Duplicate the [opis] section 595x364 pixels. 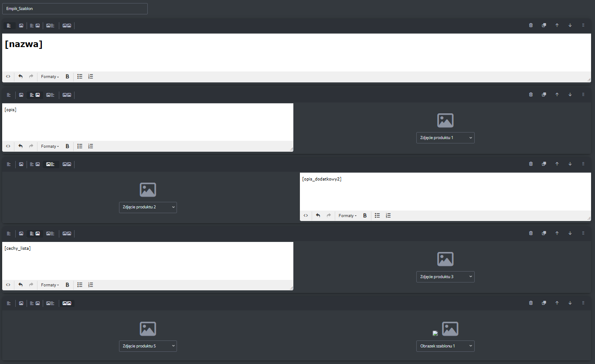[544, 95]
